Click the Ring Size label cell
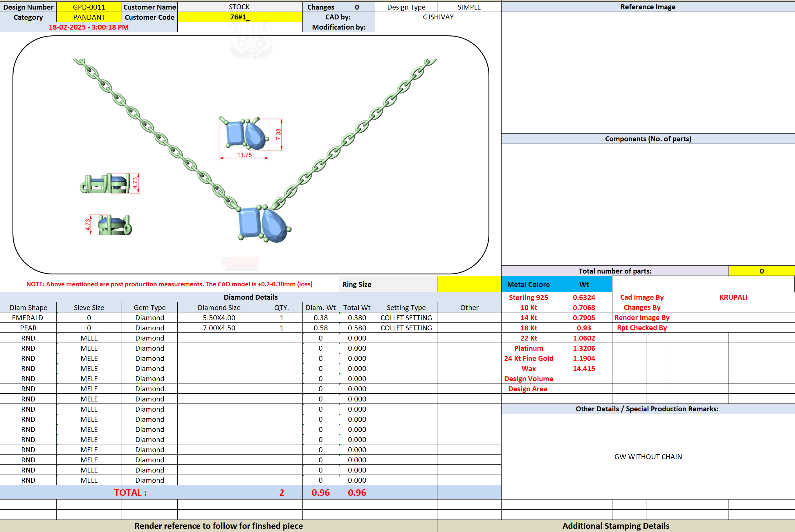This screenshot has height=532, width=795. point(357,284)
